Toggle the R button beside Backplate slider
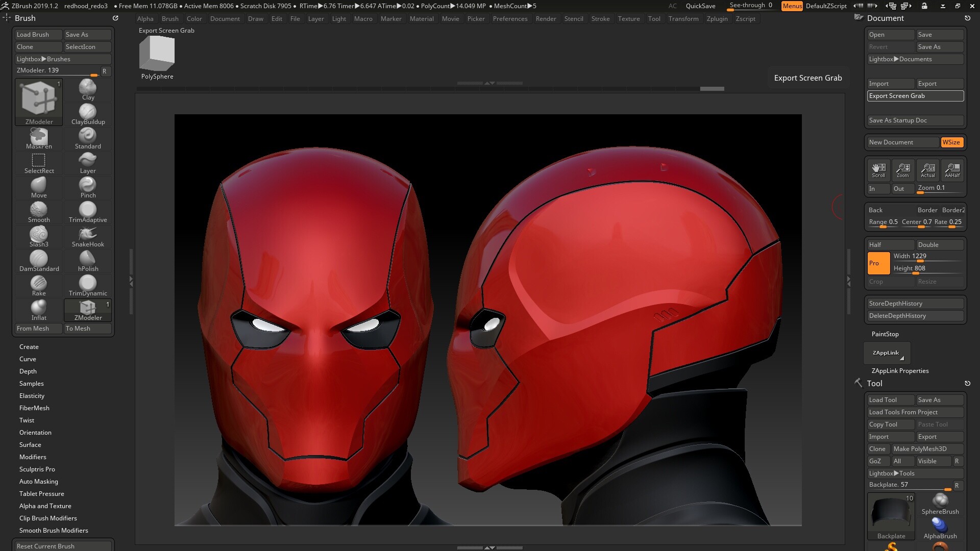This screenshot has height=551, width=980. pos(957,486)
